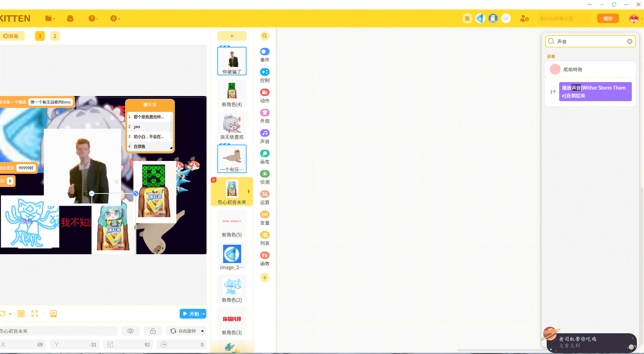This screenshot has height=354, width=644.
Task: Save the project with 保存 button
Action: (608, 19)
